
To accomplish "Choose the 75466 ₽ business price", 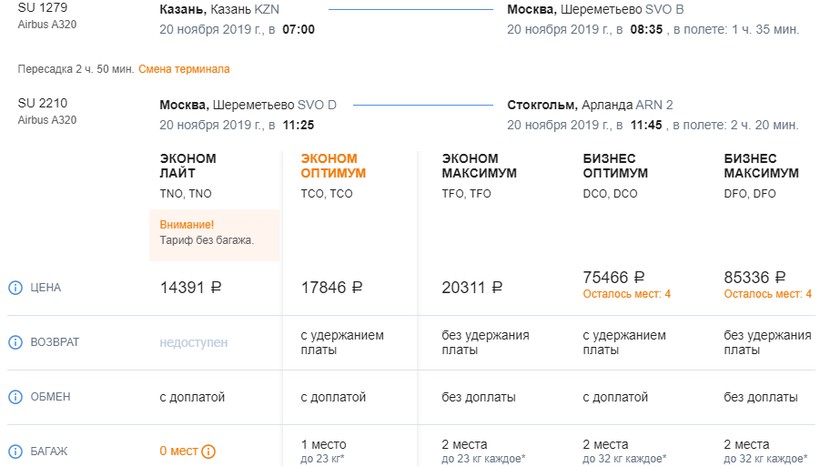I will (x=613, y=277).
